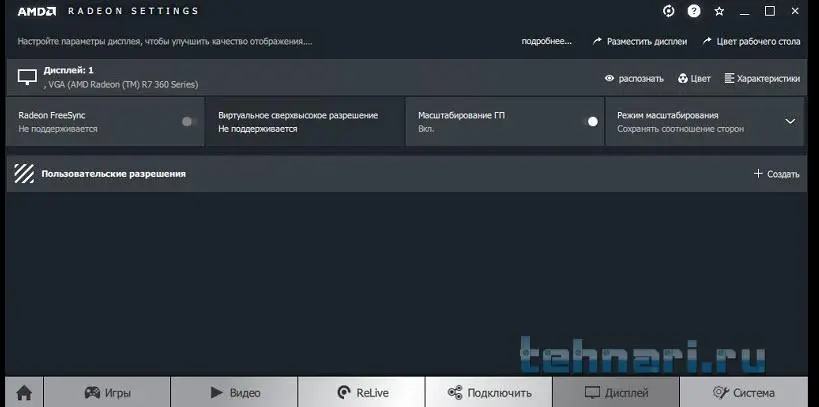Open the ReLive tab
The height and width of the screenshot is (407, 819).
(361, 392)
